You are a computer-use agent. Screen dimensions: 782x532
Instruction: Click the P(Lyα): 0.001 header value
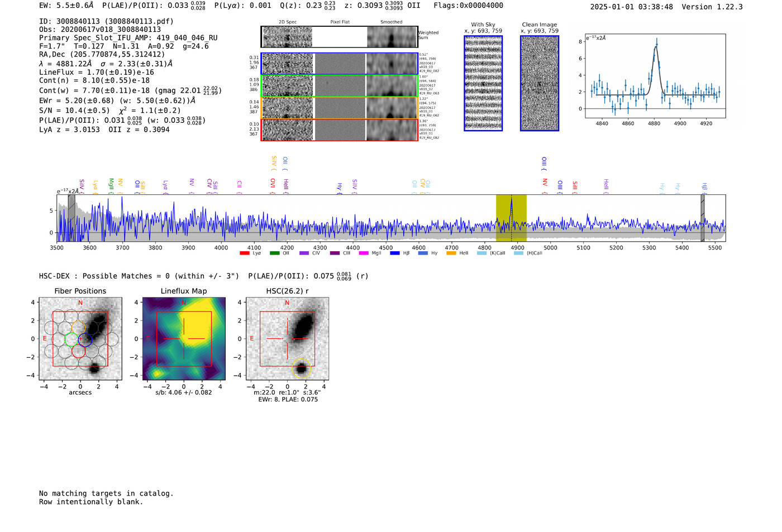coord(243,6)
